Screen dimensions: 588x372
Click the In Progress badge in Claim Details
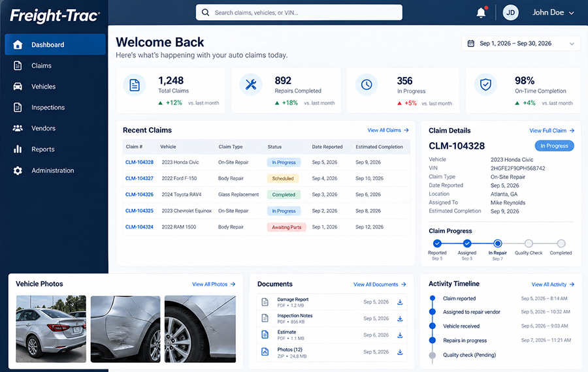(x=554, y=146)
